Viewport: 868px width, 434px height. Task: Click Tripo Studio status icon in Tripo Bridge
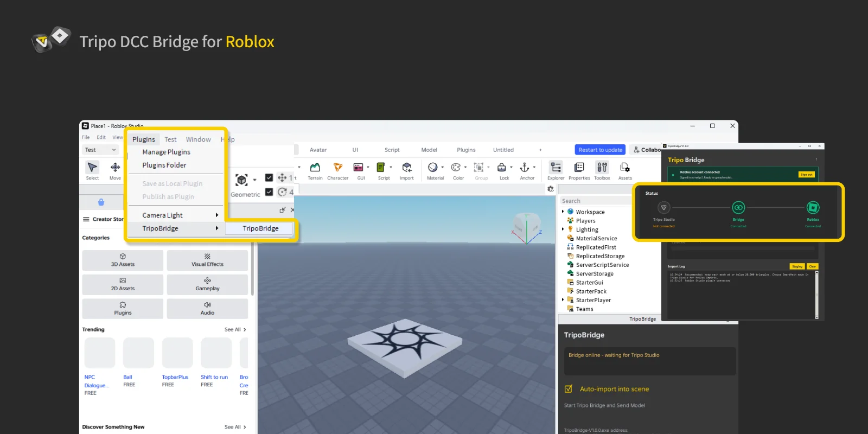click(663, 208)
